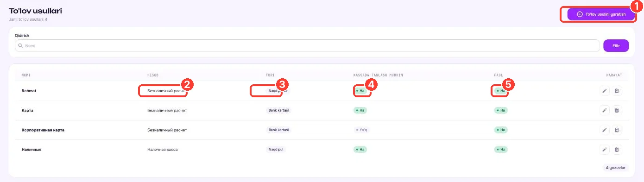
Task: Click the To'lov usulini yaratish button
Action: click(601, 14)
